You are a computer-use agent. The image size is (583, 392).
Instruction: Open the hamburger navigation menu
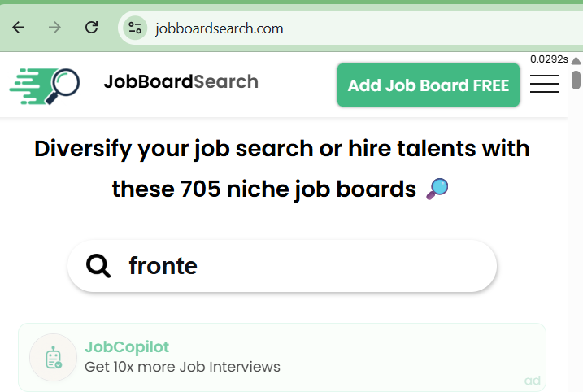[x=544, y=84]
